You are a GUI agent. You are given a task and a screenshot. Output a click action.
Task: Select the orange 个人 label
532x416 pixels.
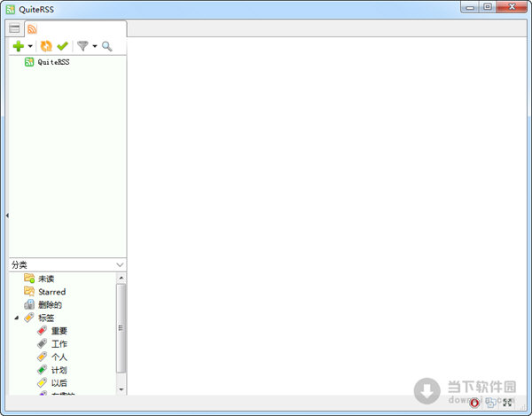[x=59, y=357]
